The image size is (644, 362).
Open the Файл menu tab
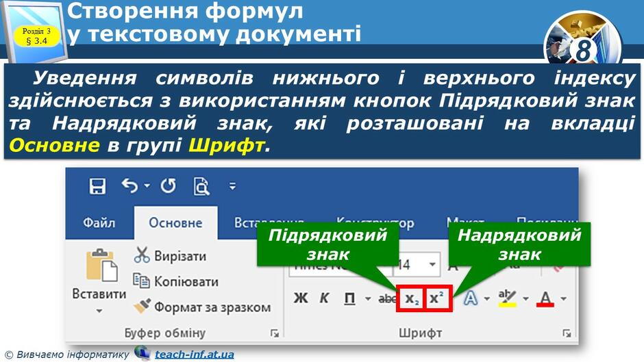point(99,223)
